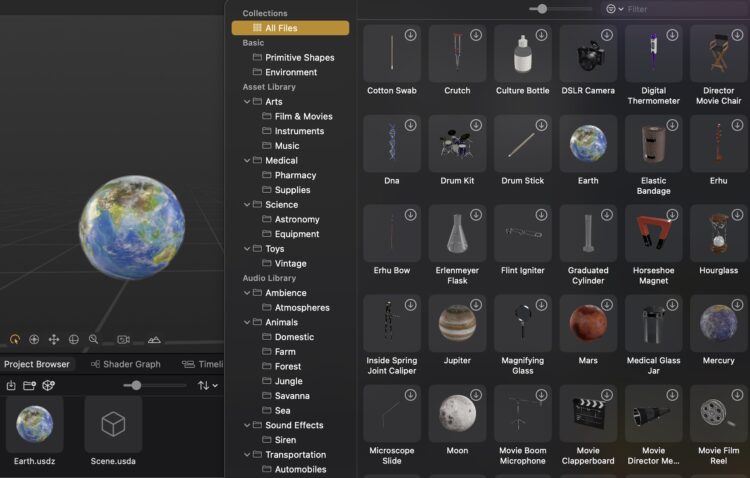Image resolution: width=750 pixels, height=478 pixels.
Task: Click the camera icon in viewport toolbar
Action: pyautogui.click(x=123, y=340)
